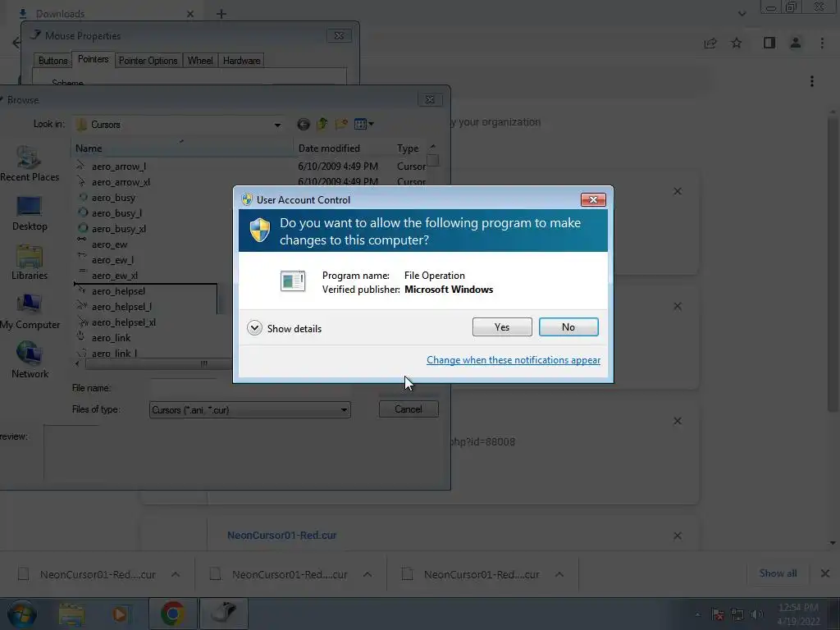Click No in User Account Control dialog
The image size is (840, 630).
tap(568, 326)
